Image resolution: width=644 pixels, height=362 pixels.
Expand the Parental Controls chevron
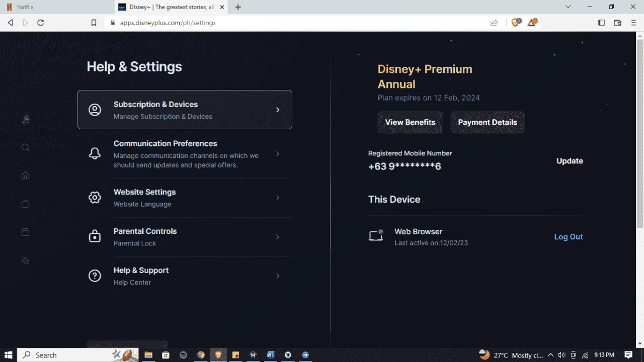(278, 236)
